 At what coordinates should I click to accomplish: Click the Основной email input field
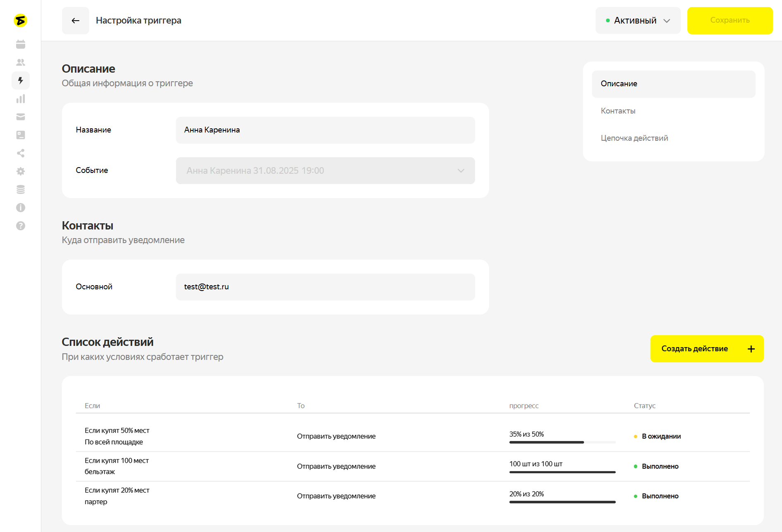coord(325,287)
